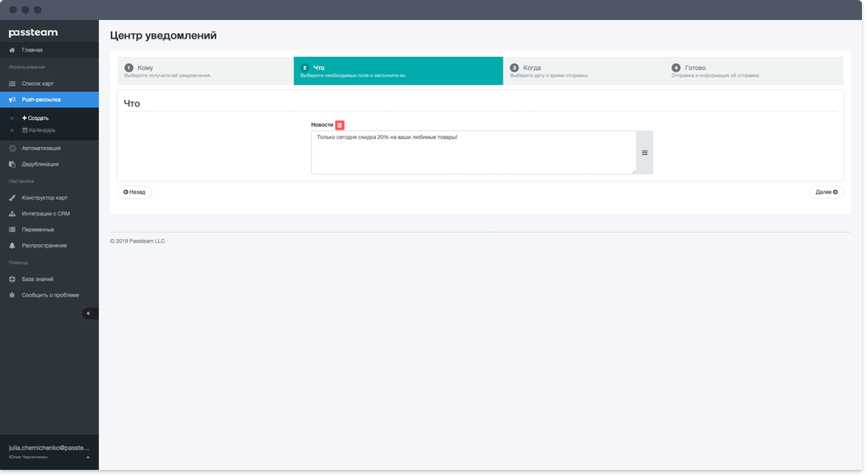This screenshot has height=476, width=868.
Task: Open Сообщить о проблеме menu item
Action: point(49,296)
